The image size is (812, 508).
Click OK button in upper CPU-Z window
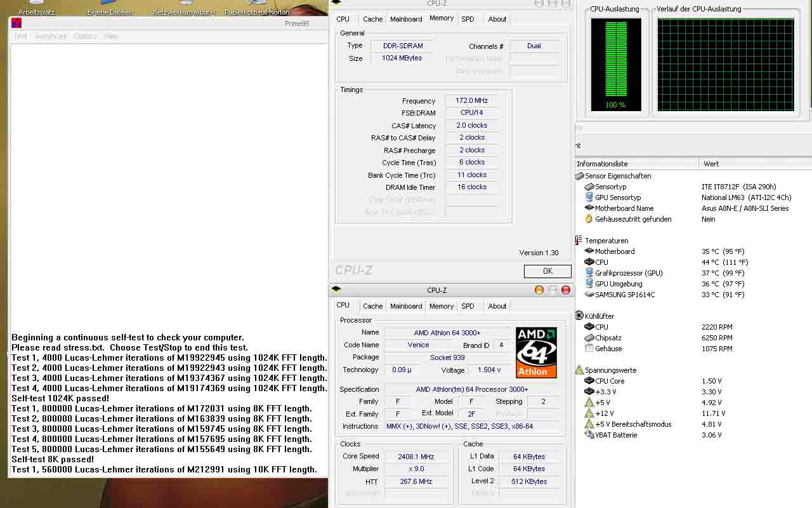tap(547, 271)
